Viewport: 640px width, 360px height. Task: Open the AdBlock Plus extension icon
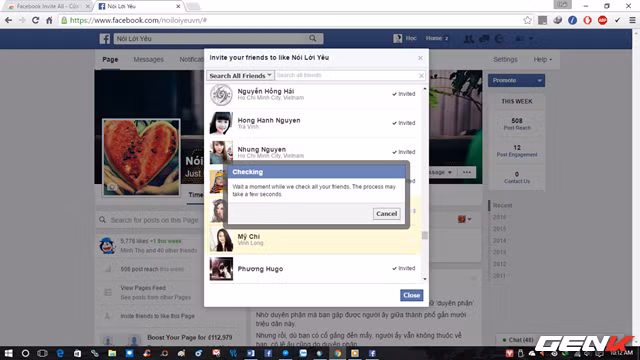(602, 20)
